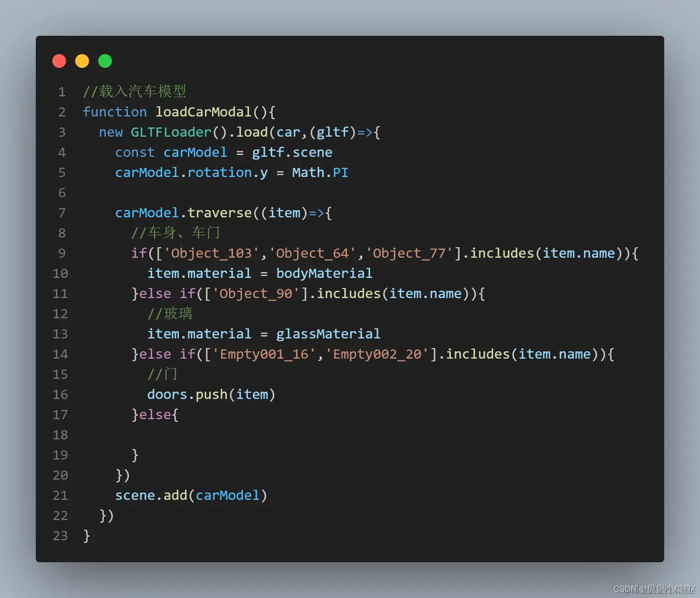Click the comment '//载入汽车模型'

click(x=134, y=92)
